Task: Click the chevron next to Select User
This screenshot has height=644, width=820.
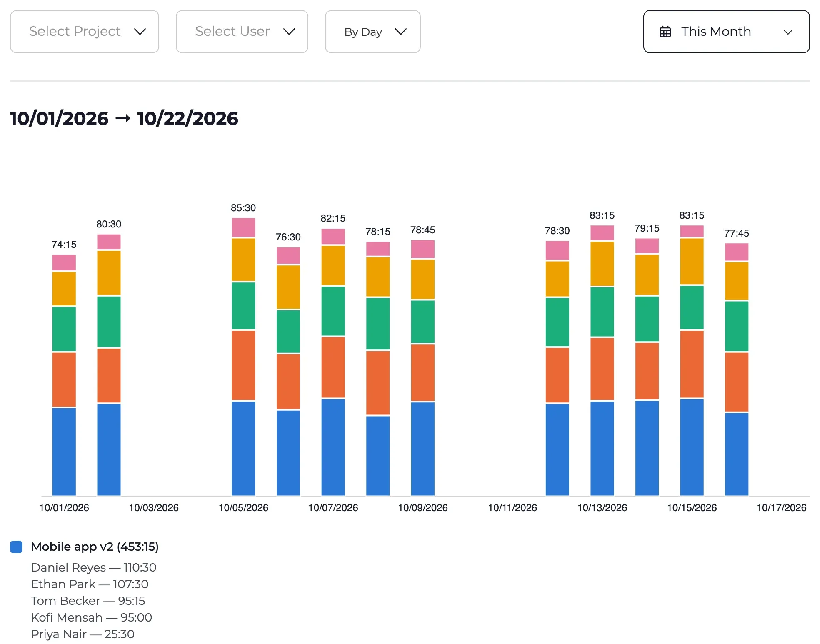Action: point(289,32)
